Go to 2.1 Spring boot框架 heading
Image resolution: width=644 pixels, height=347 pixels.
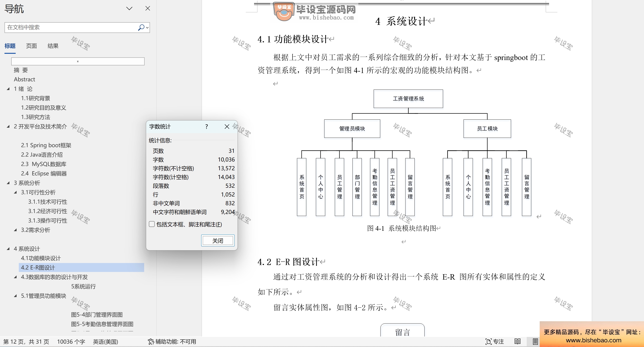point(46,145)
